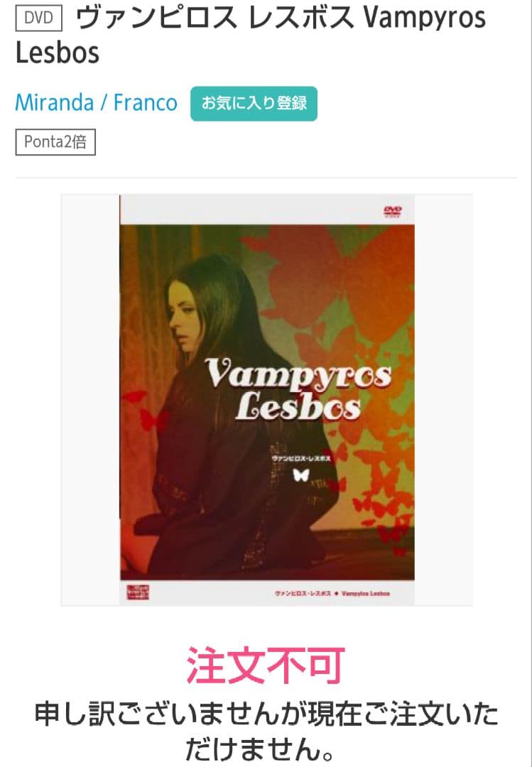Click the DVD format badge beside the title
Screen dimensions: 532x767
[38, 18]
